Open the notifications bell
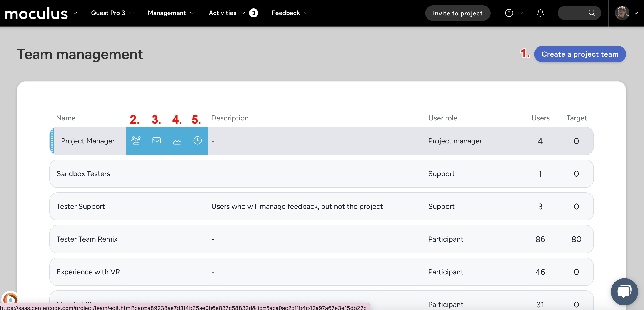The height and width of the screenshot is (310, 644). 540,13
